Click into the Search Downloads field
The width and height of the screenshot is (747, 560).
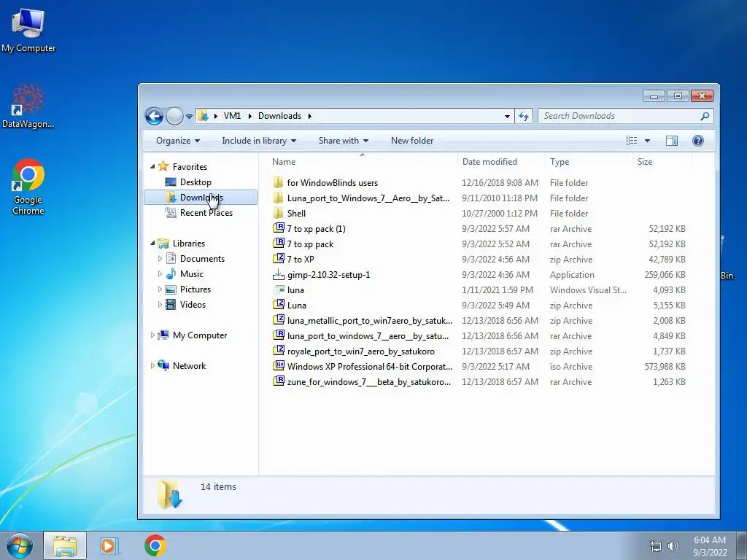click(619, 116)
